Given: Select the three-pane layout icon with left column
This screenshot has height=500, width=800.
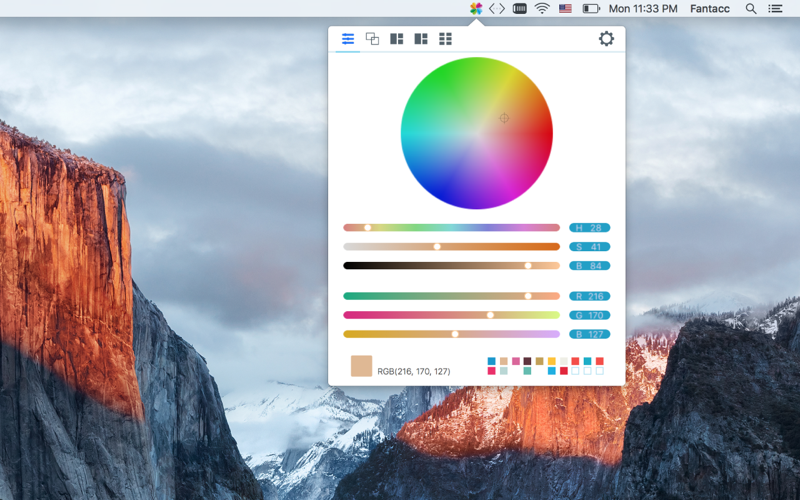Looking at the screenshot, I should click(396, 39).
